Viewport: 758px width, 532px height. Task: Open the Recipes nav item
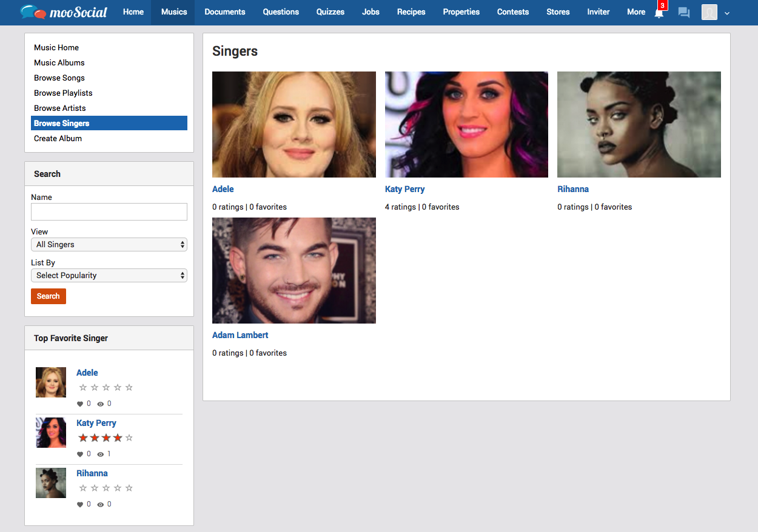(x=411, y=12)
